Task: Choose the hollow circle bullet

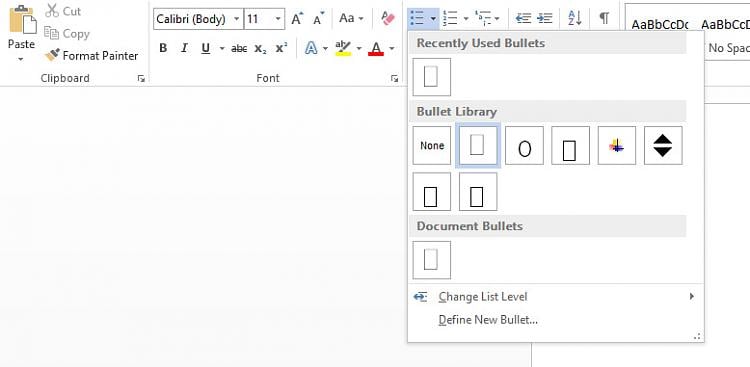Action: click(x=524, y=145)
